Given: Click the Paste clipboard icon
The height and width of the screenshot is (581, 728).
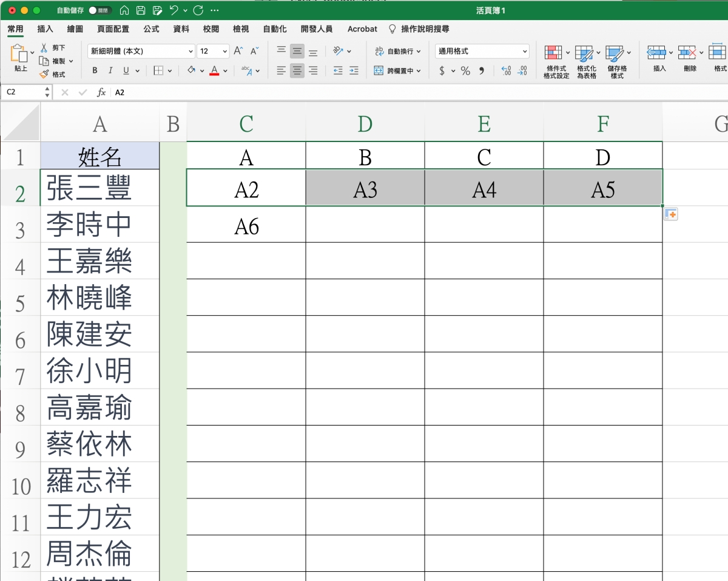Looking at the screenshot, I should click(x=19, y=53).
